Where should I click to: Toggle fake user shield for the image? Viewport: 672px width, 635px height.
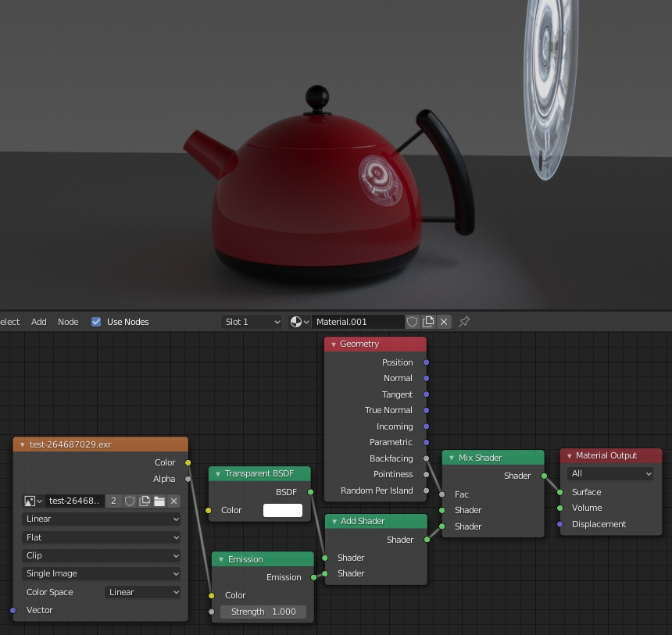[130, 501]
